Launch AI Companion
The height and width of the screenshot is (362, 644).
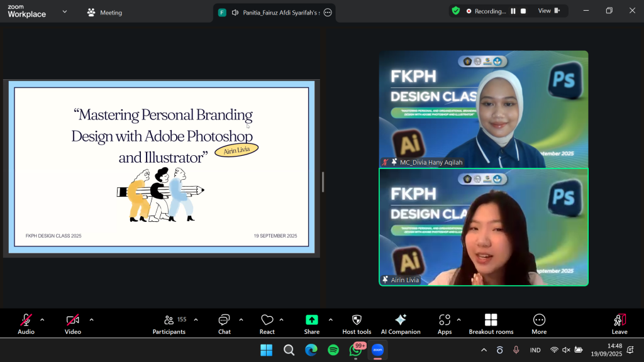tap(401, 324)
